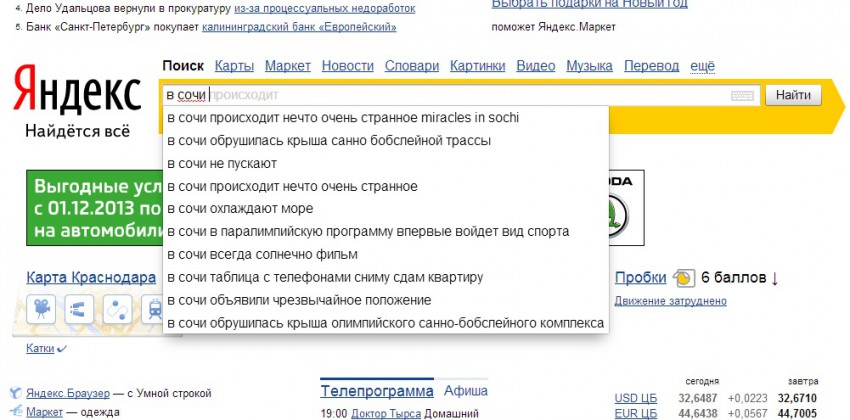Screen dimensions: 850x420
Task: Open the Телепрограмма link
Action: pyautogui.click(x=377, y=390)
